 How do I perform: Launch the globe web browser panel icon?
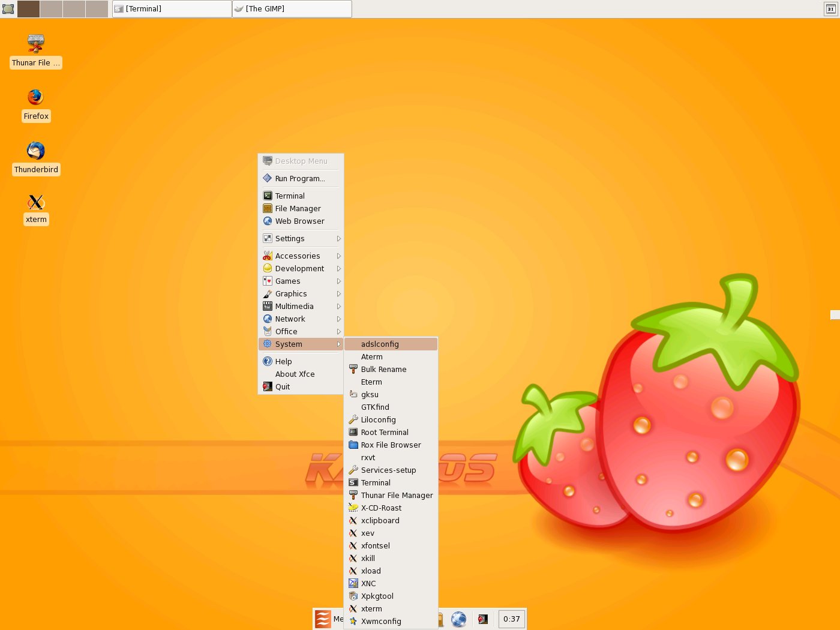459,619
